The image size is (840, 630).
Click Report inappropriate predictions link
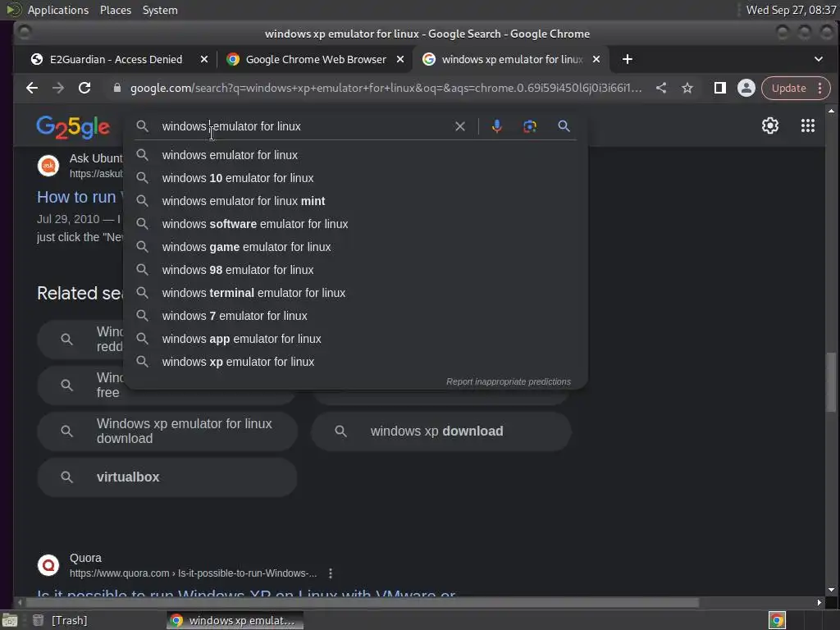pos(509,381)
